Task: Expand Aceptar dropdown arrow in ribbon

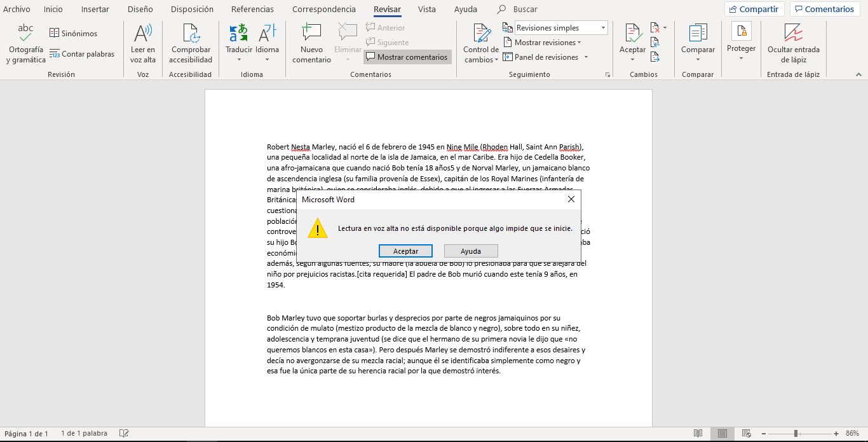Action: (x=632, y=60)
